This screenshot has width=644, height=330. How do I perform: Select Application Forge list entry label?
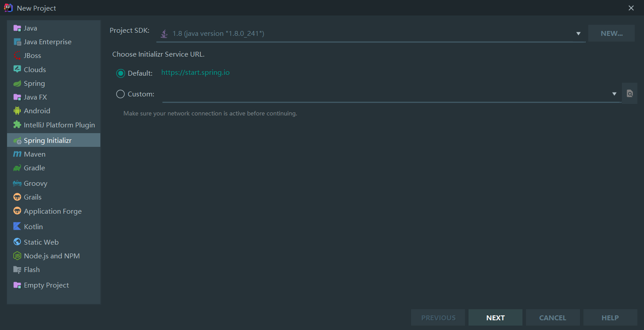(53, 211)
